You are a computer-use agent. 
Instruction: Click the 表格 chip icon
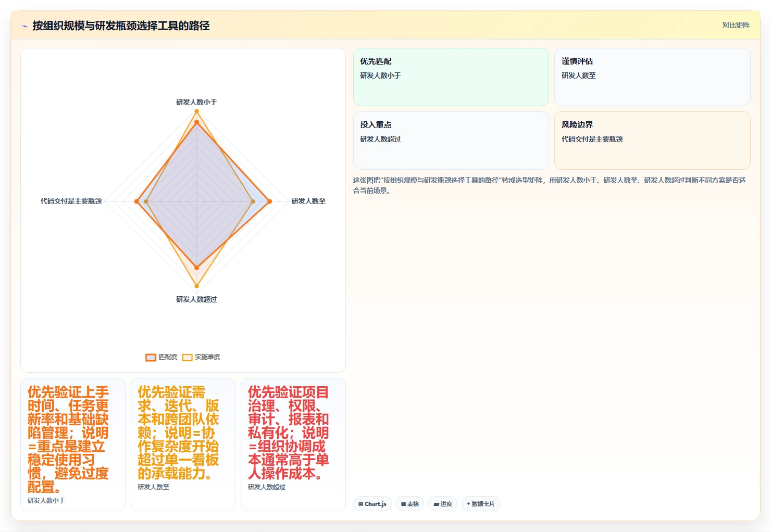(x=403, y=504)
